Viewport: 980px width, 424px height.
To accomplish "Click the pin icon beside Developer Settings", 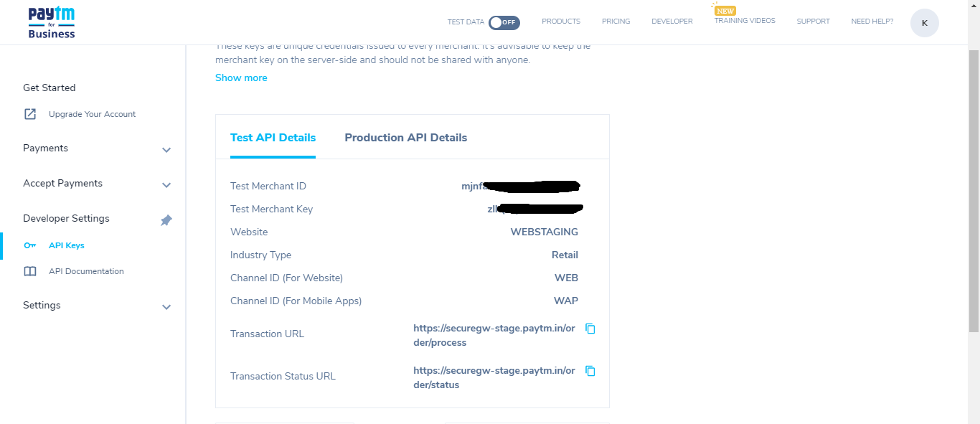I will tap(166, 220).
